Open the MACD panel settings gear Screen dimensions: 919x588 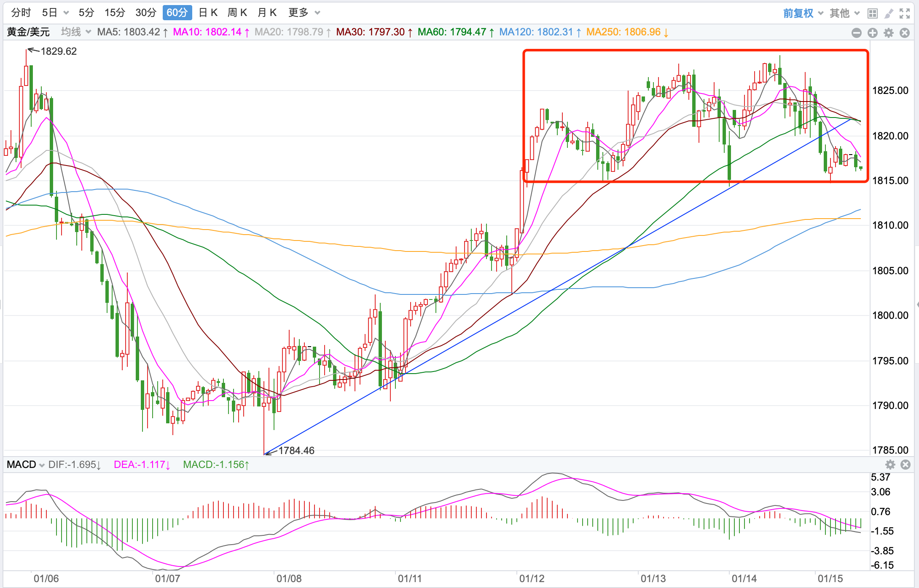890,465
